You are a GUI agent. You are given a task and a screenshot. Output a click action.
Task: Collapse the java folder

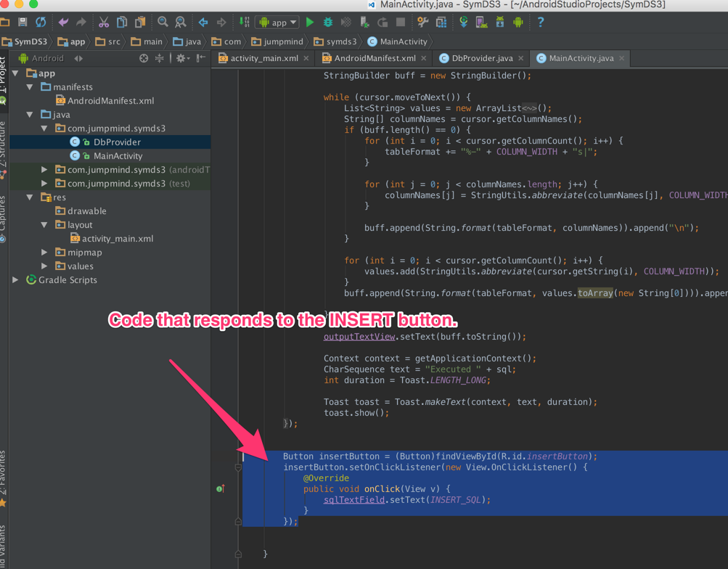(x=30, y=115)
